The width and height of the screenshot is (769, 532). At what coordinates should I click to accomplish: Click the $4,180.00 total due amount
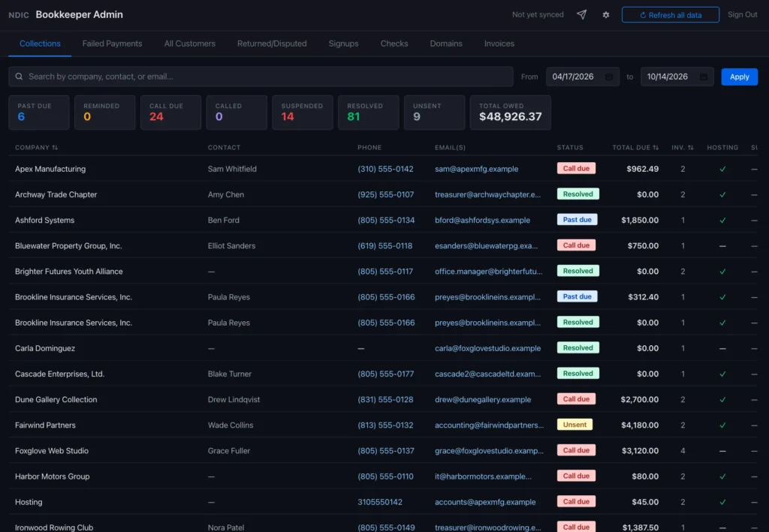[x=640, y=425]
